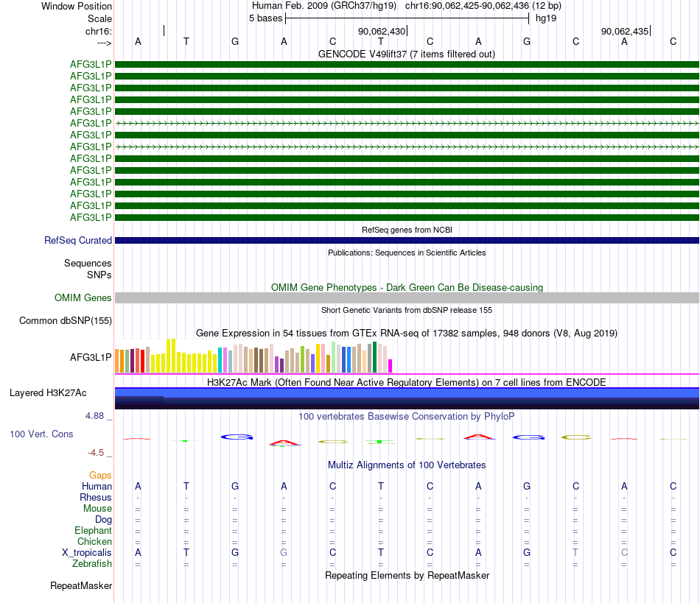Open Publications: Sequences in Scientific Articles title
The width and height of the screenshot is (700, 603).
[407, 253]
